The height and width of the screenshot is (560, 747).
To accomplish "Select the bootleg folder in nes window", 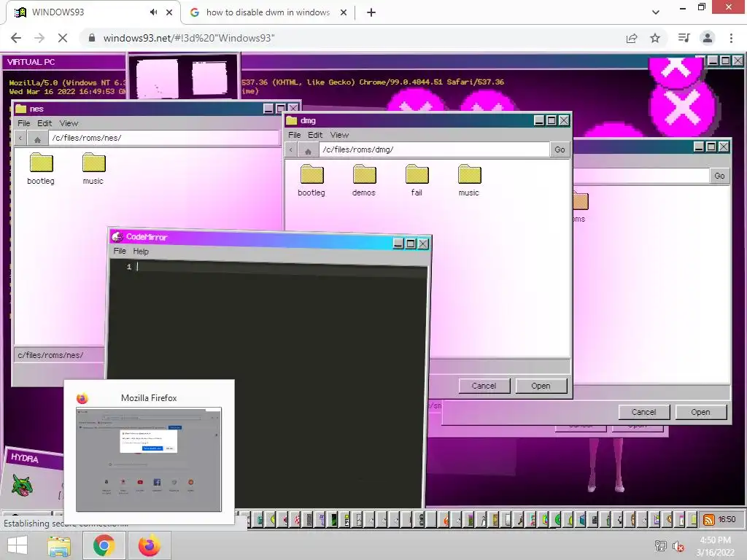I will [41, 168].
